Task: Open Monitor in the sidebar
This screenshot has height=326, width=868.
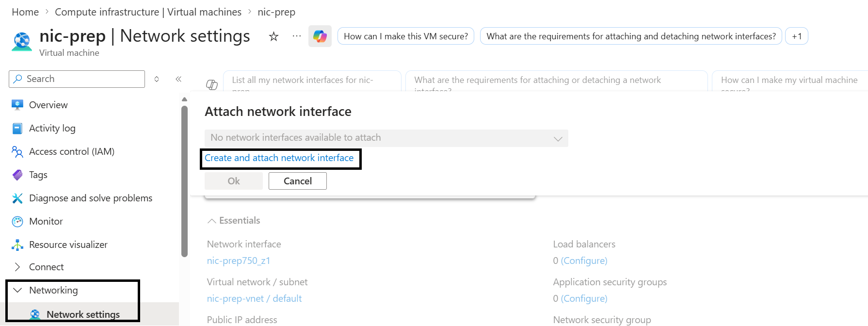Action: (46, 221)
